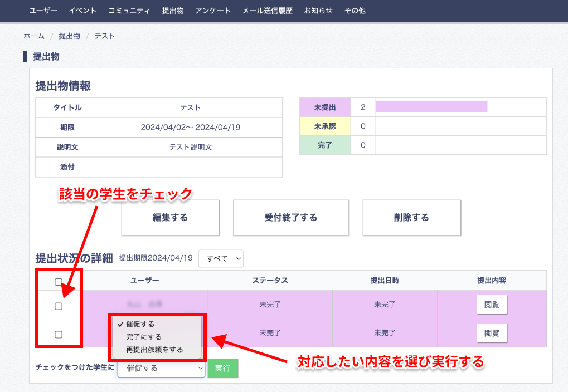568x392 pixels.
Task: Open 閲覧 for the first student's submission
Action: coord(491,304)
